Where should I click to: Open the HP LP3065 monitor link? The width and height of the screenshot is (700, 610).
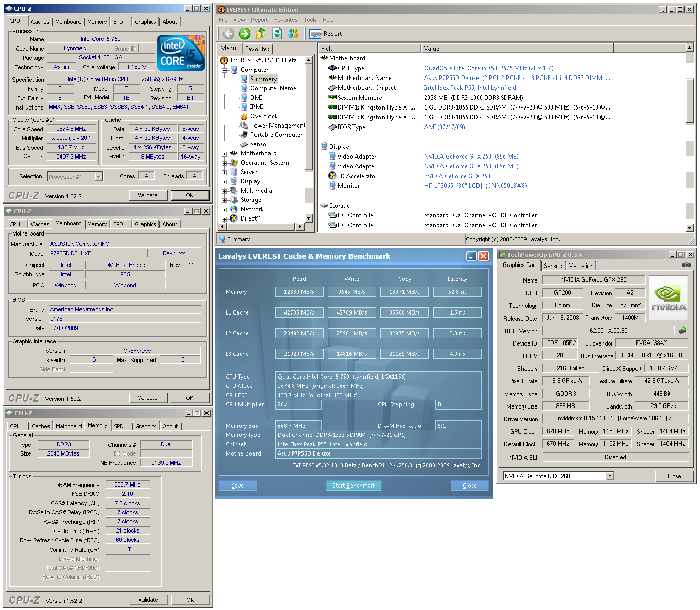pyautogui.click(x=475, y=186)
